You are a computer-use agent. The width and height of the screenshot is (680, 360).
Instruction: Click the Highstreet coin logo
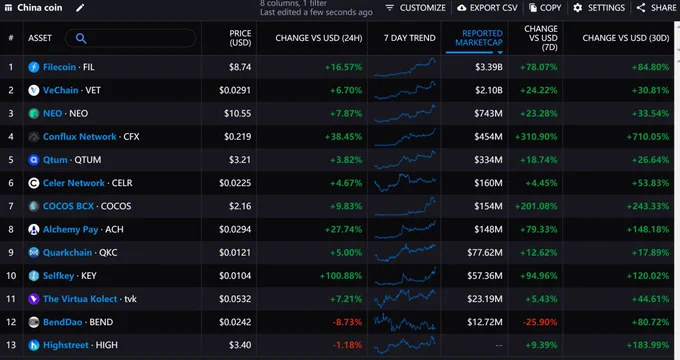point(33,345)
